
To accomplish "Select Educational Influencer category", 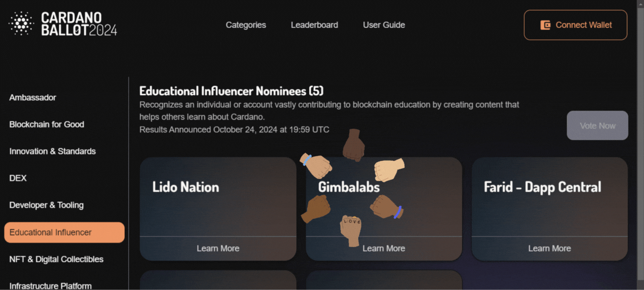I will click(65, 232).
